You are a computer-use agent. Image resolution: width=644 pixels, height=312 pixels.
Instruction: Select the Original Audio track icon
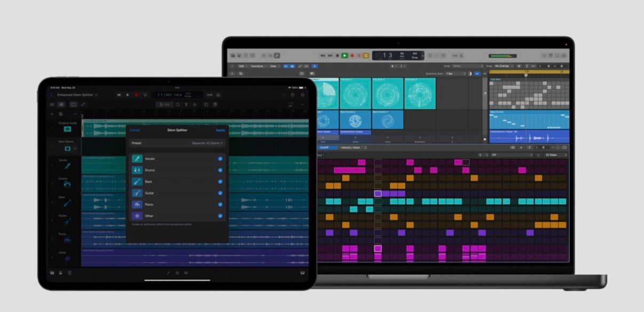click(67, 129)
